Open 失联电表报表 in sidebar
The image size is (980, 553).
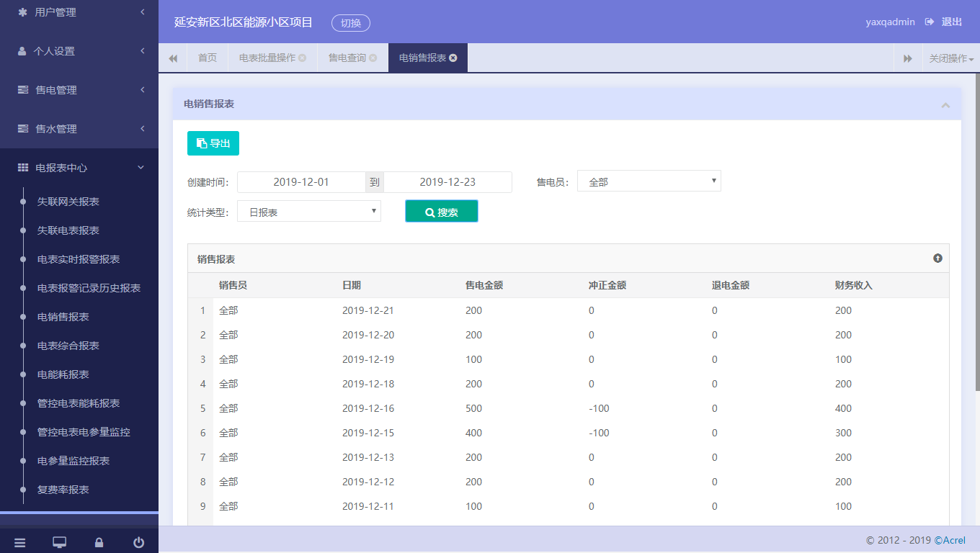[x=68, y=230]
